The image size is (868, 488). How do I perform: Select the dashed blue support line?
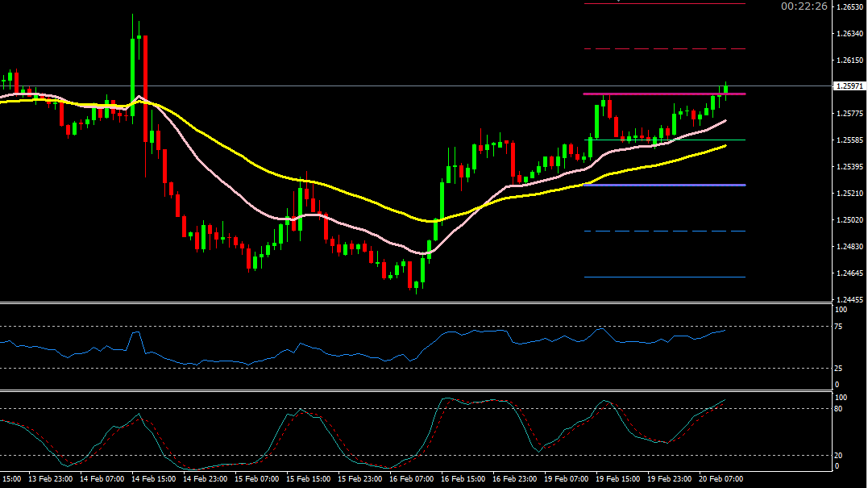point(664,231)
